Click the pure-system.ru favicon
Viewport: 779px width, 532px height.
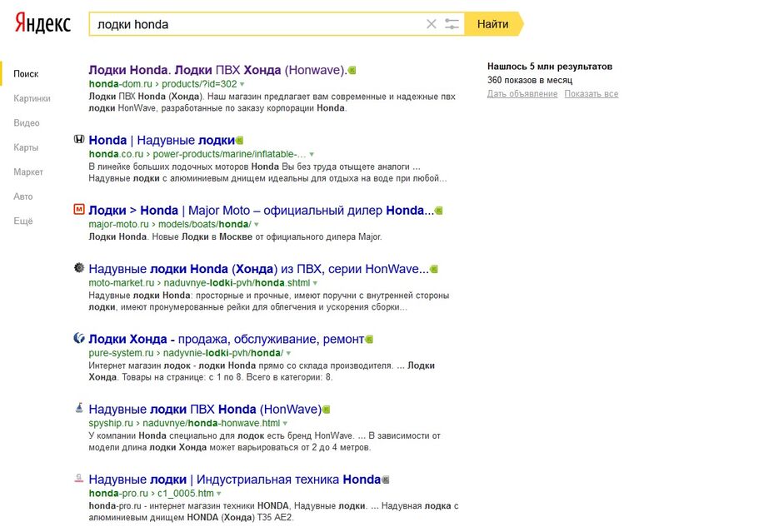point(79,338)
